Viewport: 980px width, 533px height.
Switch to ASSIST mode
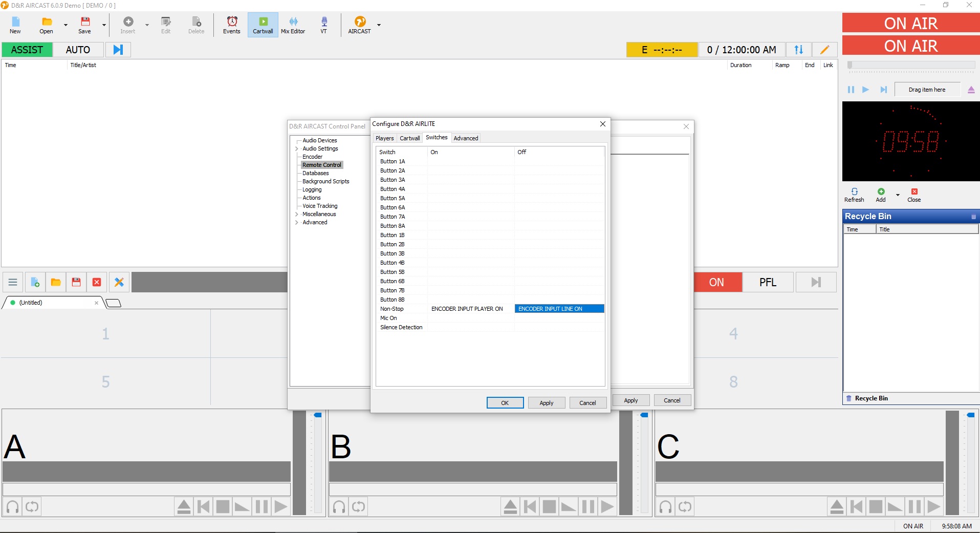27,50
